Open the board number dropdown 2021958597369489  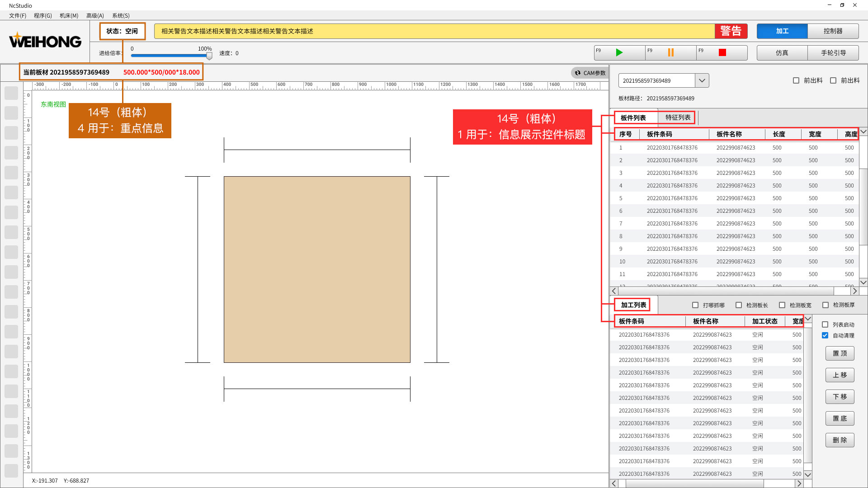coord(702,80)
